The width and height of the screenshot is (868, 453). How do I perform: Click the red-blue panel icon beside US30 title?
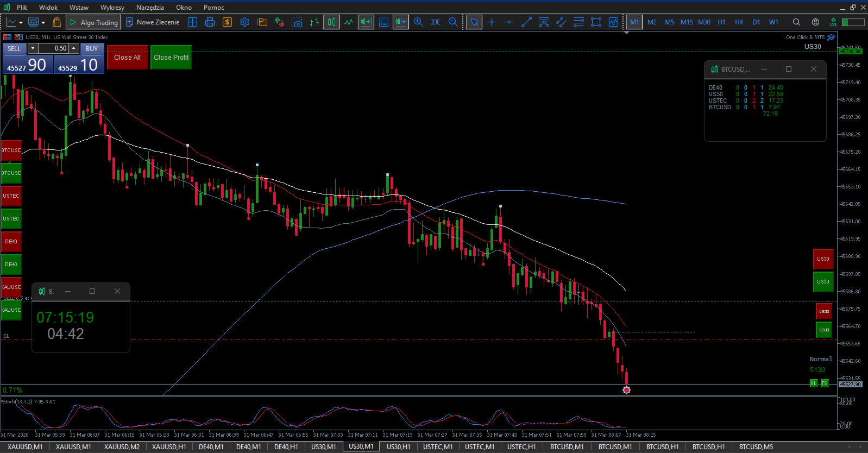pyautogui.click(x=18, y=37)
